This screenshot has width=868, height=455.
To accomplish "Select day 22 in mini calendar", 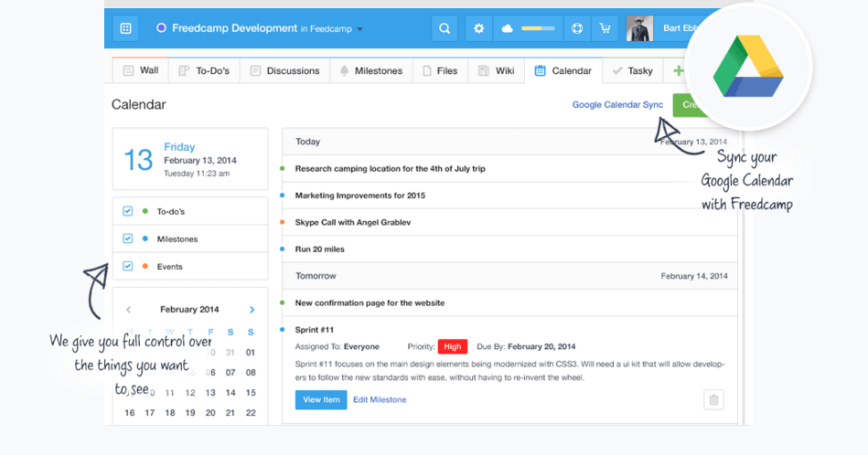I will (x=251, y=413).
